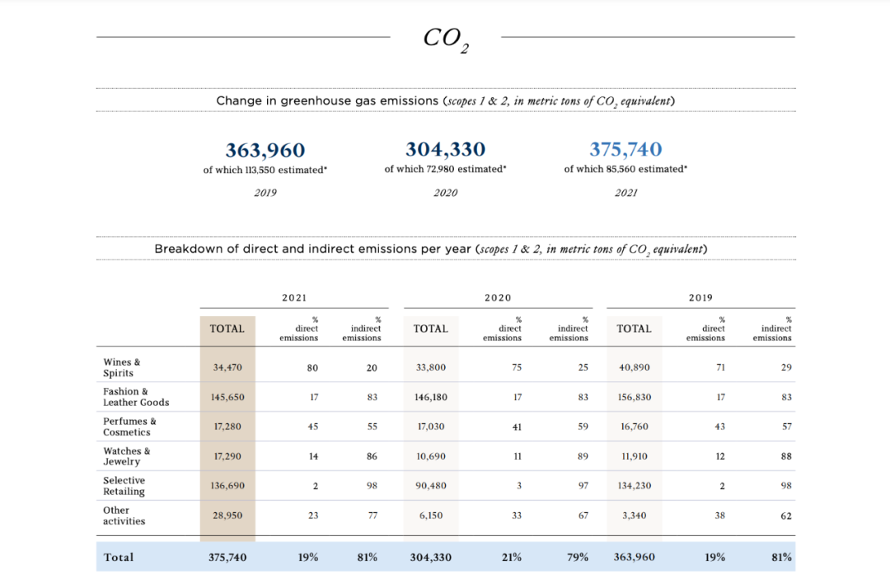The width and height of the screenshot is (890, 588).
Task: Click the 2021 TOTAL header in the shaded column
Action: (227, 329)
